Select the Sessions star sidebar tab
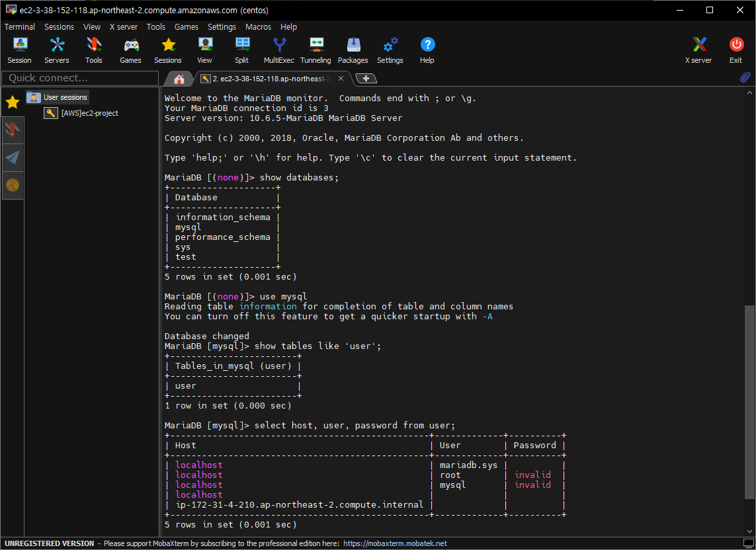 tap(12, 102)
